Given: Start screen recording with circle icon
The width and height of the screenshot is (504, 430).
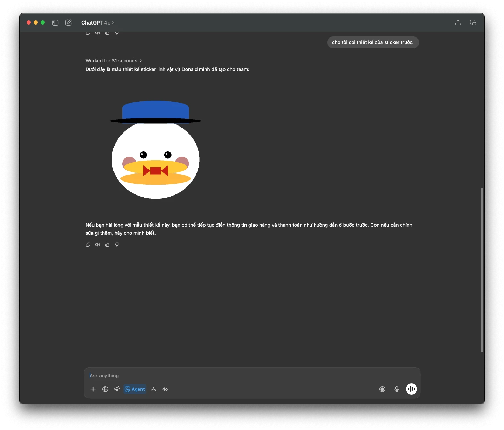Looking at the screenshot, I should click(382, 389).
